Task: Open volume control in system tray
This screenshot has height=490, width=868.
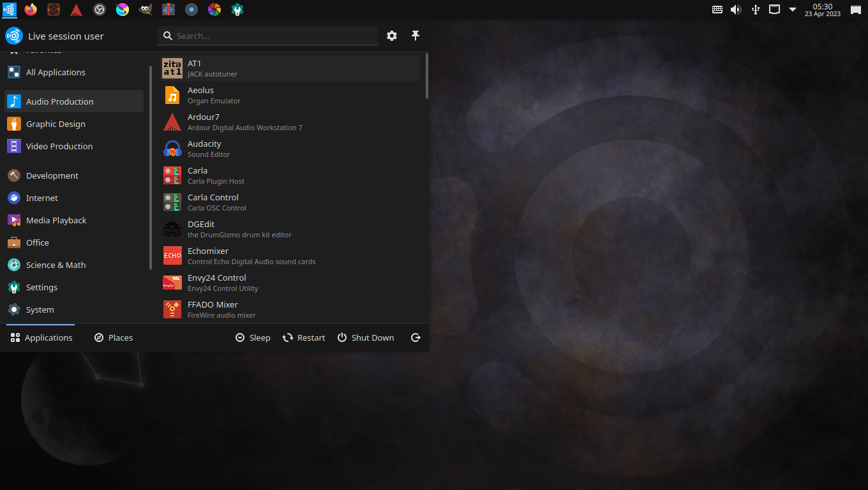Action: [x=736, y=10]
